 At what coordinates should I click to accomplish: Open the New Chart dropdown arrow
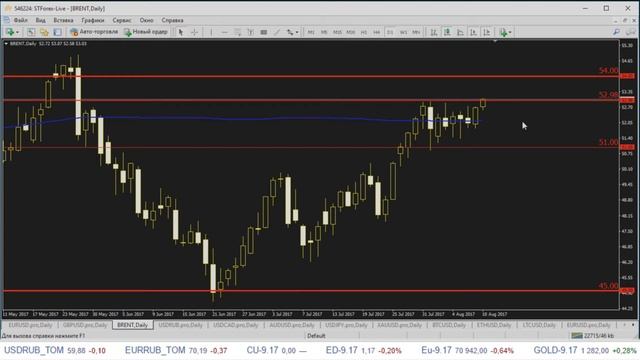17,32
